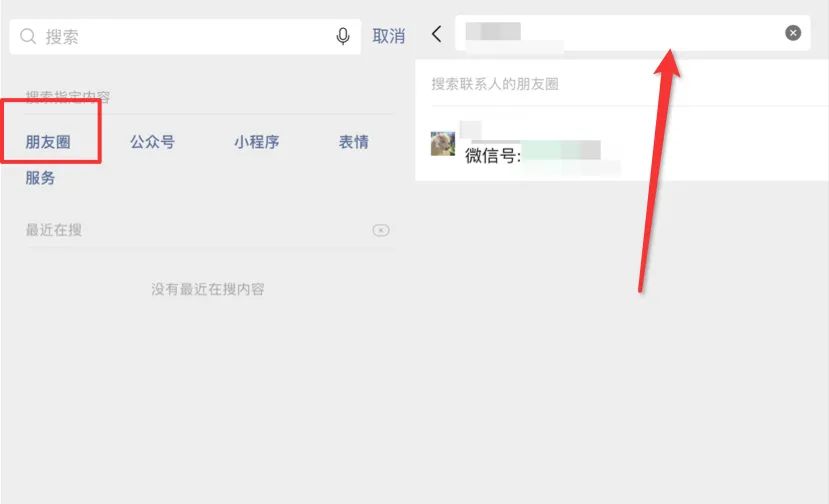Click the 没有最近在搜内容 placeholder text
This screenshot has height=504, width=829.
[208, 289]
